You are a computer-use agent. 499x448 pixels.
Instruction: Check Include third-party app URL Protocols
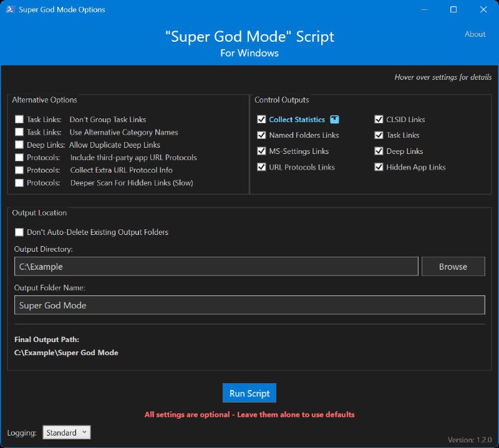[19, 157]
